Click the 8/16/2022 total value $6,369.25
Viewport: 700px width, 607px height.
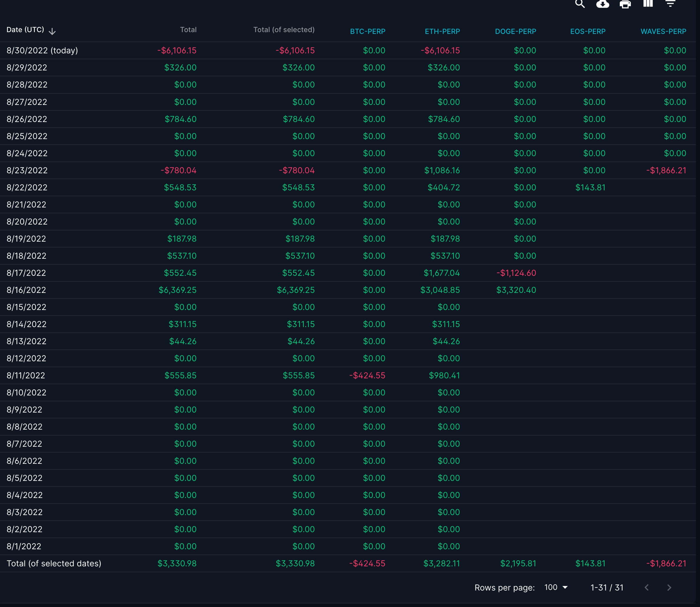[x=177, y=290]
